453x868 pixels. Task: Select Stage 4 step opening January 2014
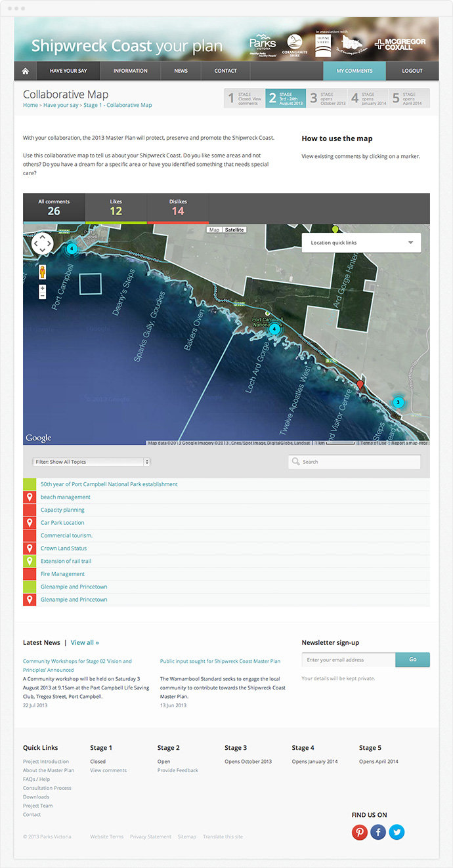click(368, 98)
